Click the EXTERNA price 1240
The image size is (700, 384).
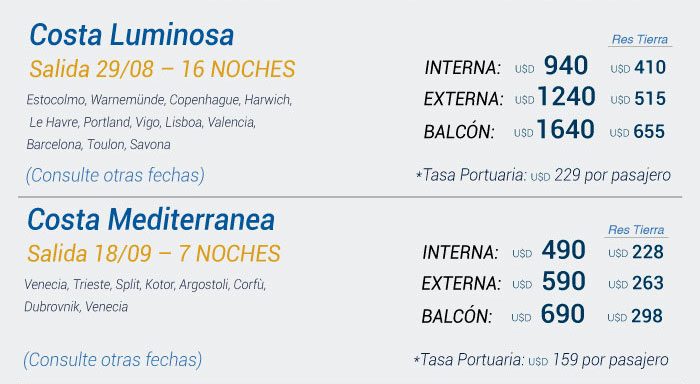tap(566, 96)
